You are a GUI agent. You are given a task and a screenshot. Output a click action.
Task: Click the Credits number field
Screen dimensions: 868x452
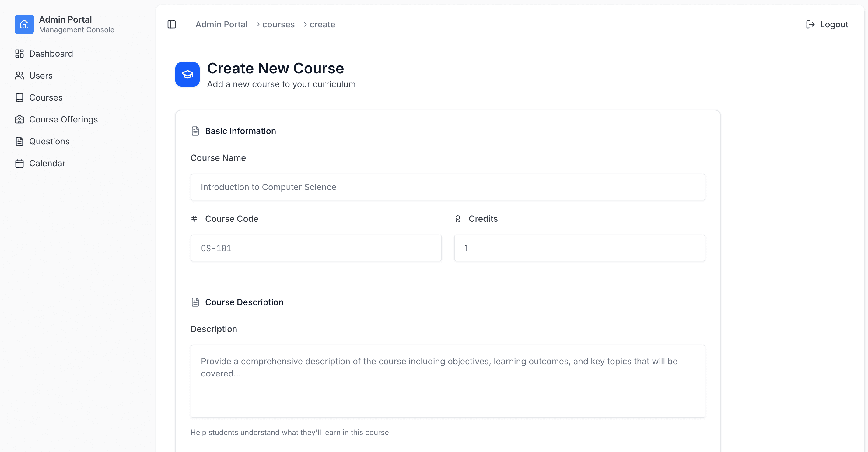tap(579, 248)
